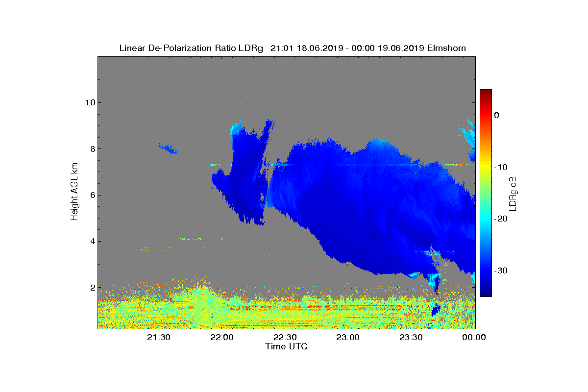
Task: Click the colorbar tick label -20
Action: click(500, 219)
